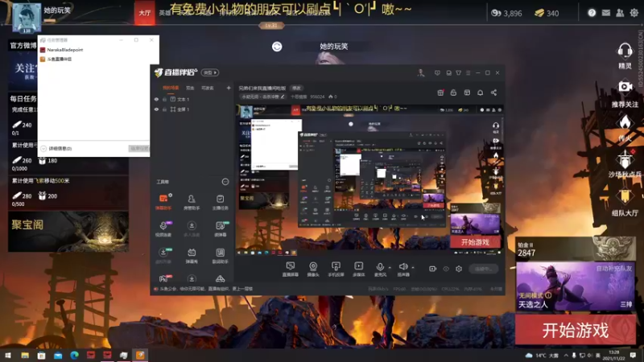
Task: Open File Explorer from taskbar
Action: click(x=25, y=356)
